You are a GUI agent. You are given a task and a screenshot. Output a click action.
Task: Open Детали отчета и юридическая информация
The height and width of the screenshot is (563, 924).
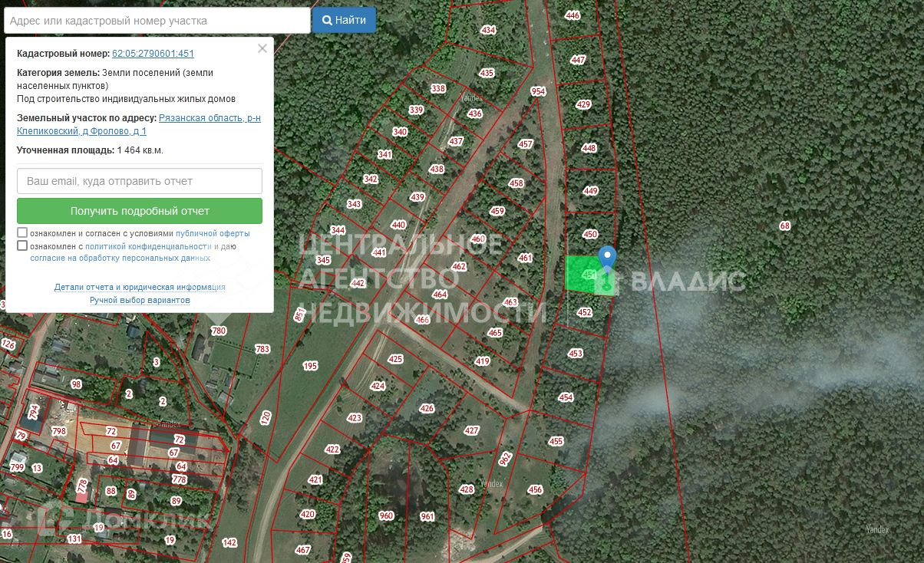(140, 287)
